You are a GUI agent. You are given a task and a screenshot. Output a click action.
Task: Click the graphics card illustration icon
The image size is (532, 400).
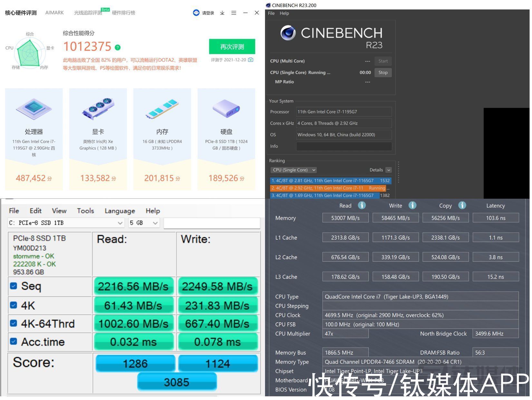click(x=98, y=109)
